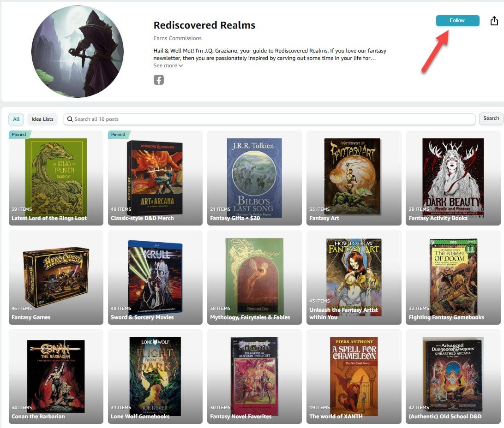Viewport: 504px width, 428px height.
Task: Open the Fantasy Novel Favorites list
Action: click(x=255, y=377)
